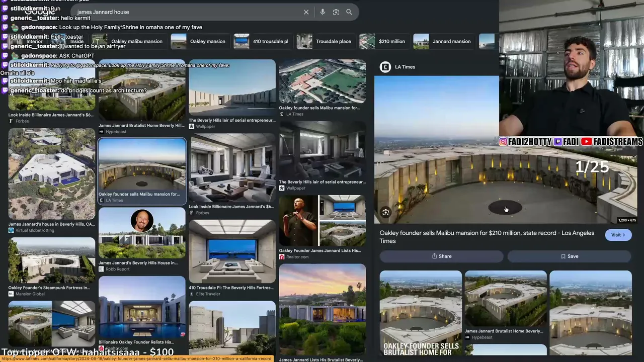This screenshot has width=644, height=362.
Task: Start a voice search with the microphone icon
Action: 323,12
